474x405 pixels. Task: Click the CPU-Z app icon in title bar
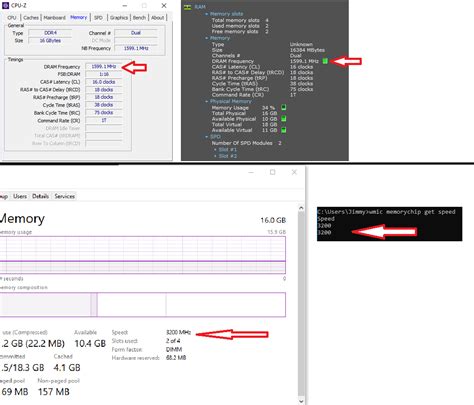click(x=5, y=5)
